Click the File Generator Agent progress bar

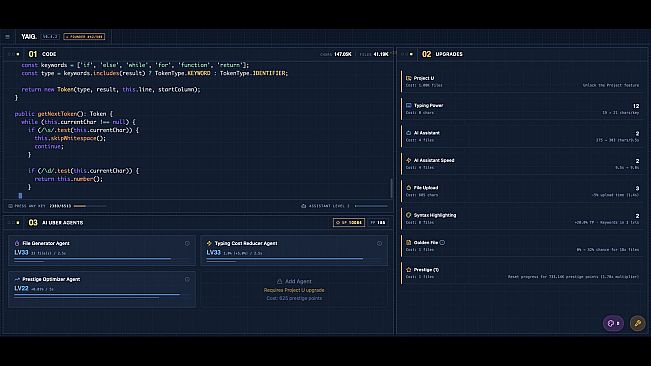101,259
